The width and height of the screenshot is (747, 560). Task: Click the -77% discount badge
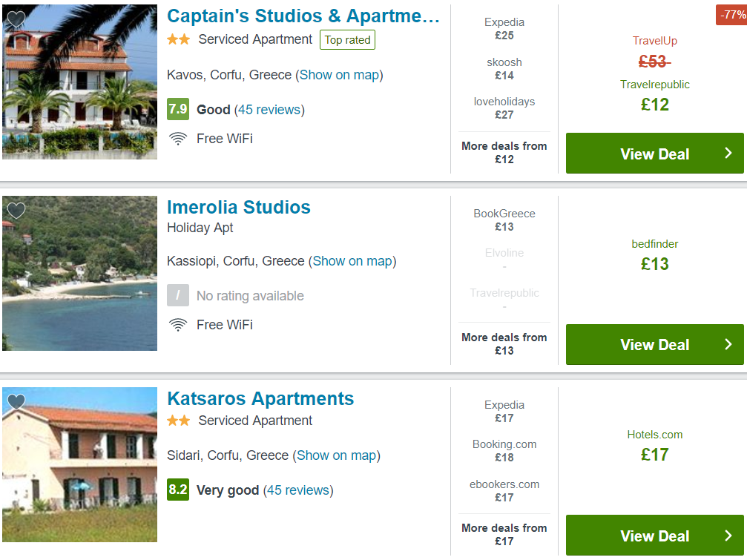[x=731, y=15]
